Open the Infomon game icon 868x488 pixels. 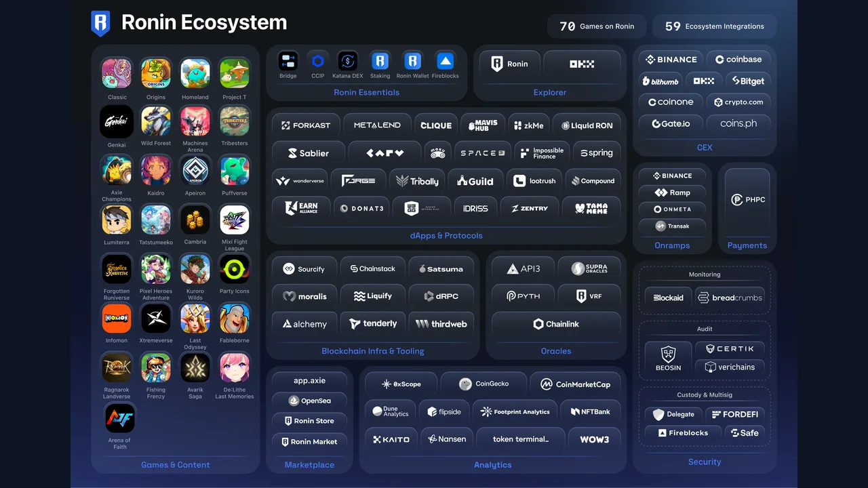(x=117, y=319)
